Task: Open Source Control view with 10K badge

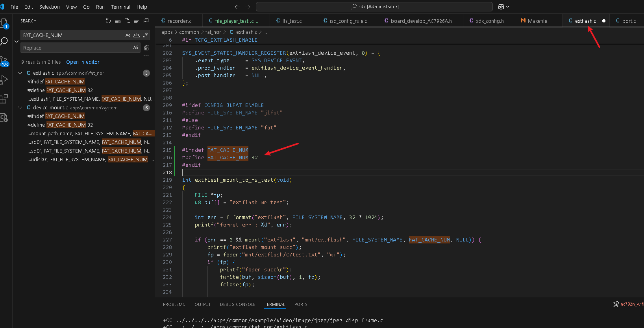Action: [4, 61]
